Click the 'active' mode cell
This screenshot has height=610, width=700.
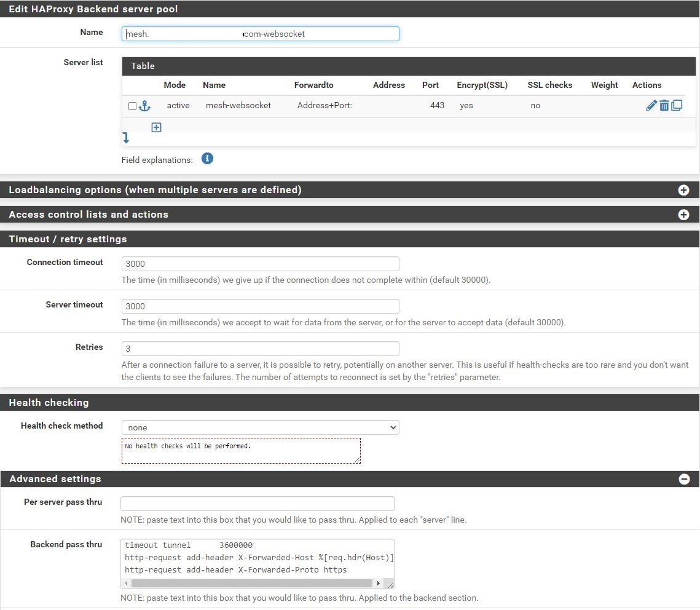[178, 105]
